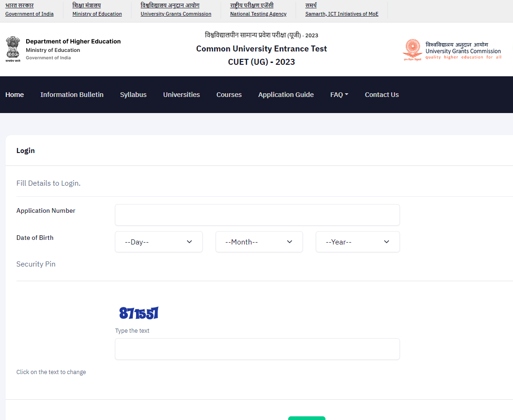Open the Month dropdown for date of birth
Viewport: 513px width, 420px height.
click(x=259, y=242)
